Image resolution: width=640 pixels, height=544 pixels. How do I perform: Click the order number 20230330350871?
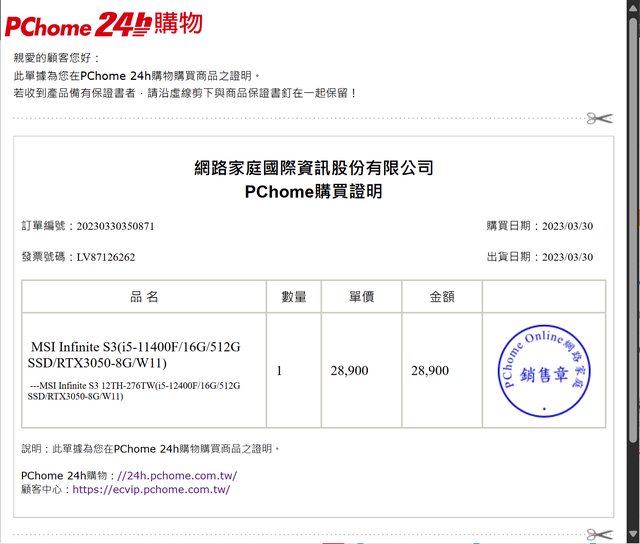point(115,226)
